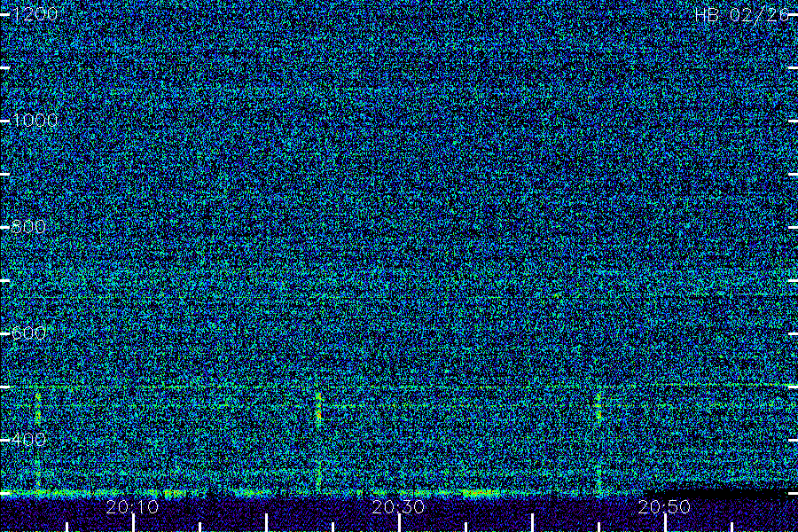The width and height of the screenshot is (798, 532).
Task: Click the 400 frequency axis label
Action: (28, 440)
